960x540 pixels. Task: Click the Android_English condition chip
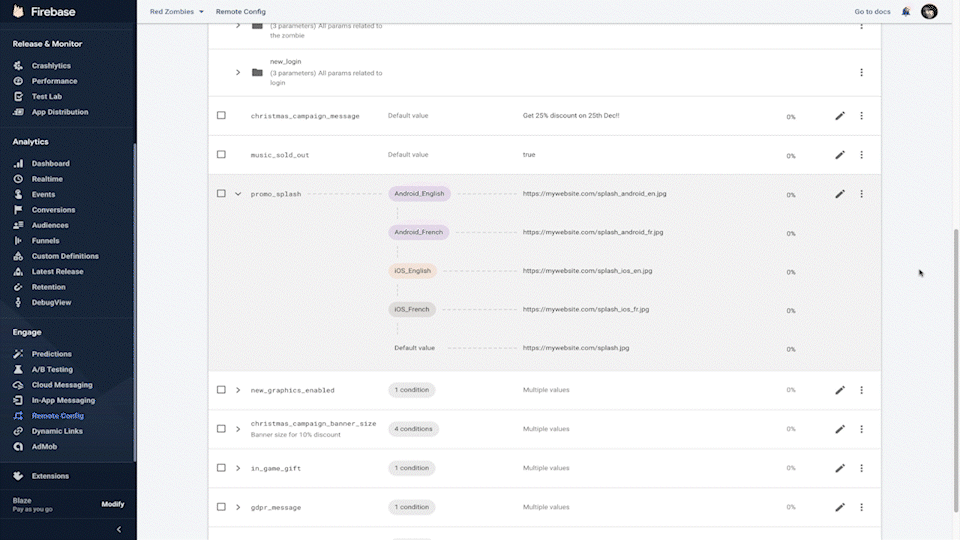419,194
